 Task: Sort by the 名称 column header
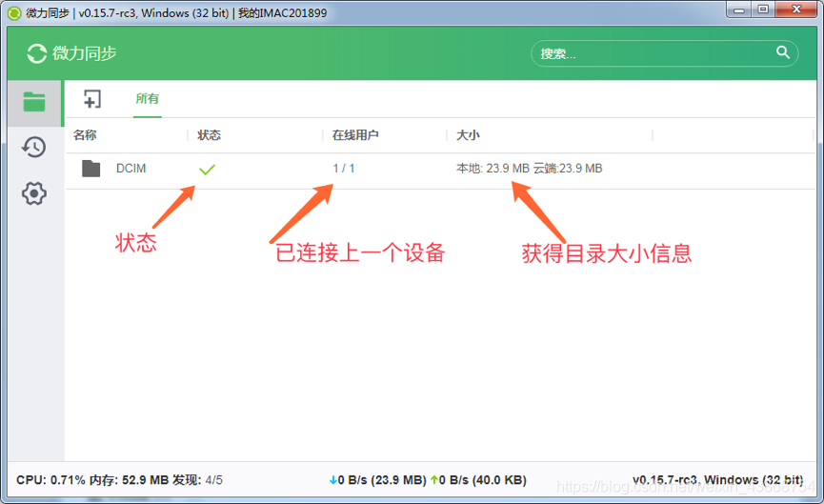coord(85,135)
